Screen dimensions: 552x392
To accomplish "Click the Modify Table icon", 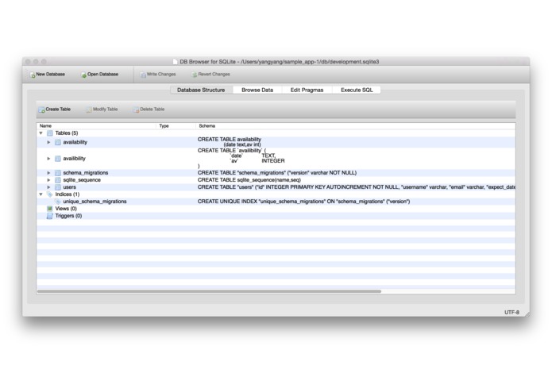I will pos(89,110).
